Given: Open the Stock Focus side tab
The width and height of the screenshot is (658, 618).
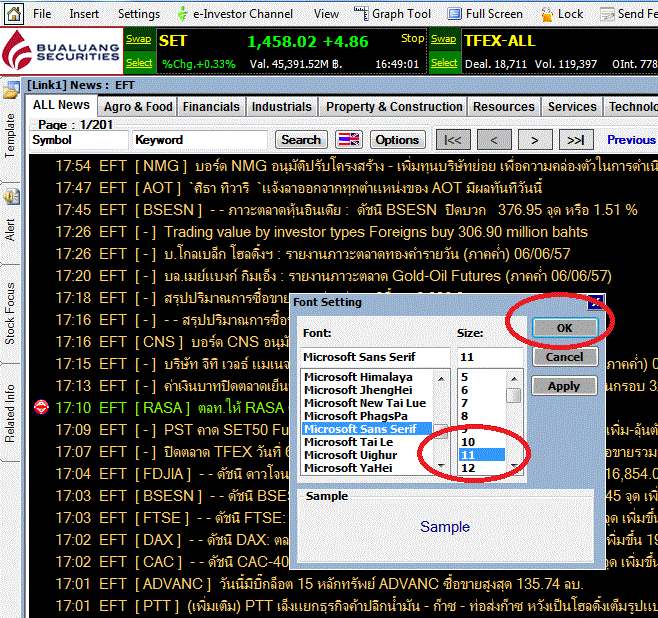Looking at the screenshot, I should [10, 313].
